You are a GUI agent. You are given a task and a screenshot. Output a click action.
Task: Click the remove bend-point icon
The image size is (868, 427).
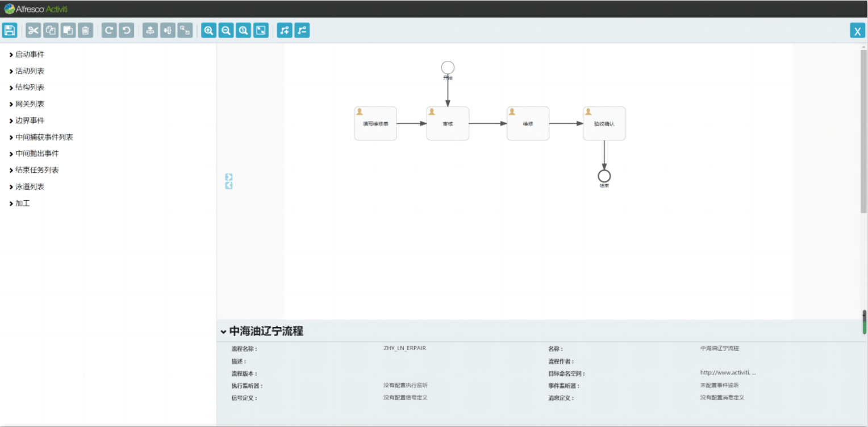pos(302,31)
